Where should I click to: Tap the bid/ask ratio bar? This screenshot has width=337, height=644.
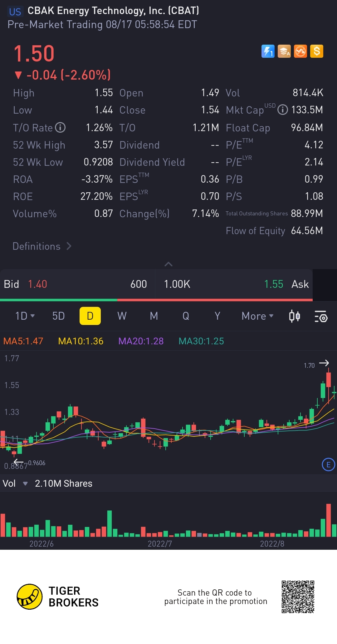[156, 300]
